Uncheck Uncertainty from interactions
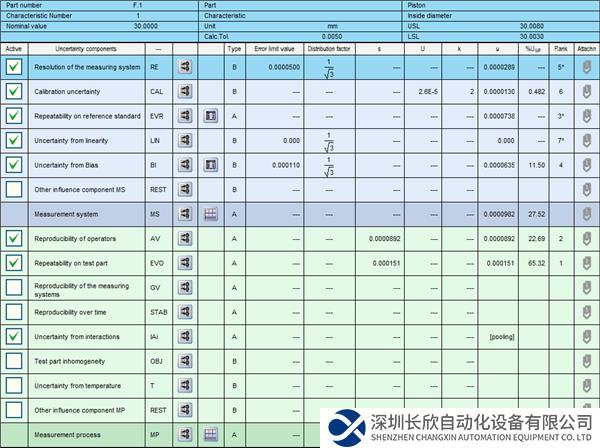Screen dimensions: 600x448 (14, 336)
